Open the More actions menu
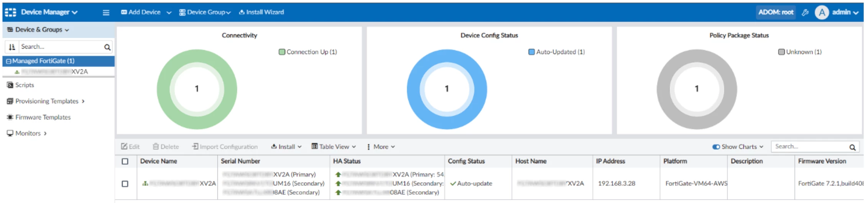Screen dimensions: 868x203 pyautogui.click(x=381, y=147)
